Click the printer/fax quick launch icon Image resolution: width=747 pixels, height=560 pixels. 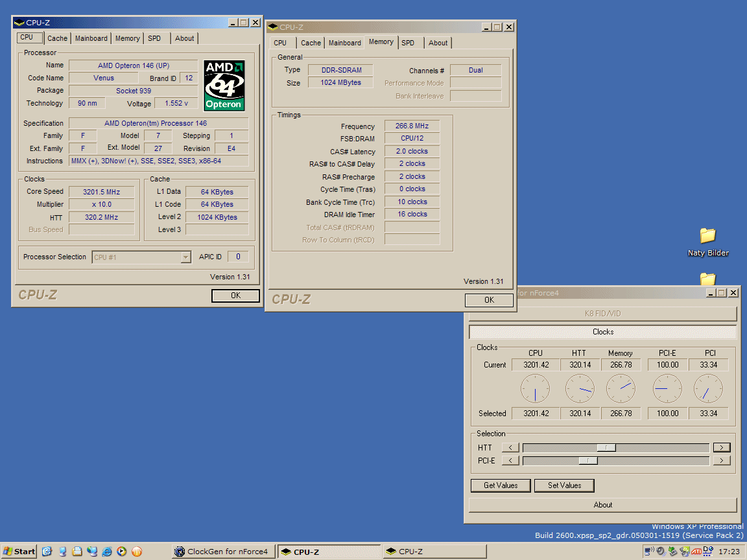[77, 552]
